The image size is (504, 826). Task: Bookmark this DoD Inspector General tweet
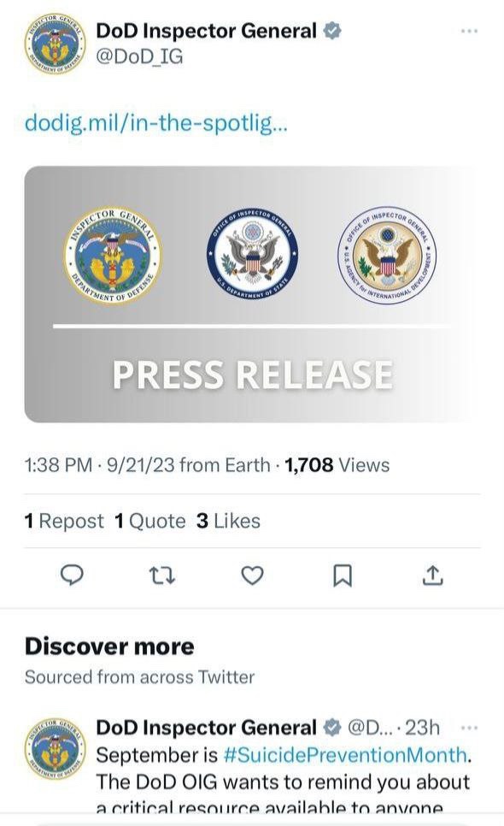(343, 575)
